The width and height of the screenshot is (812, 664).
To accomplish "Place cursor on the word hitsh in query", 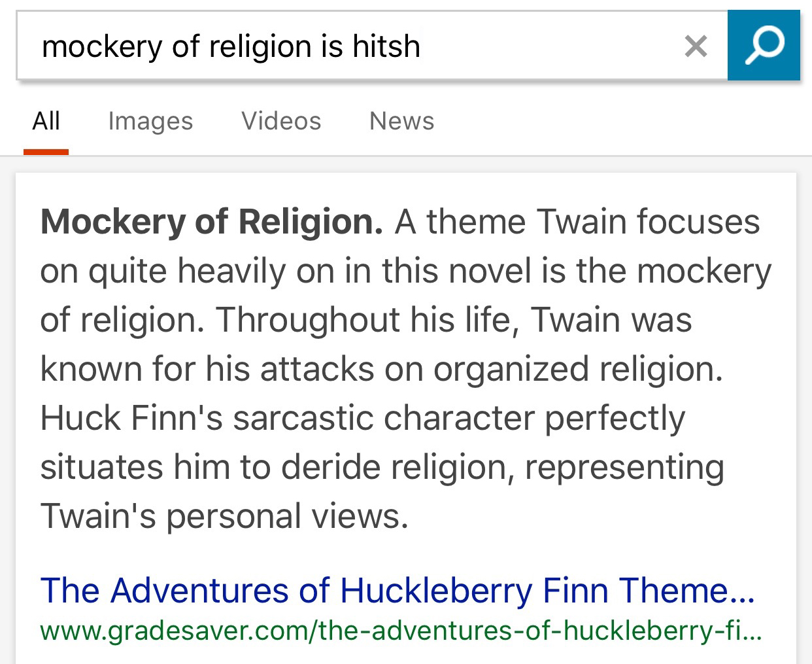I will 386,46.
